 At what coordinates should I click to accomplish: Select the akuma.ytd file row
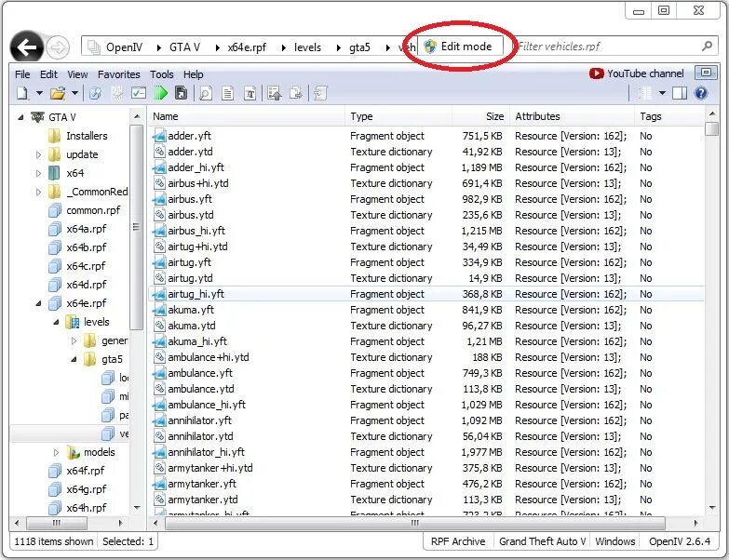(425, 326)
